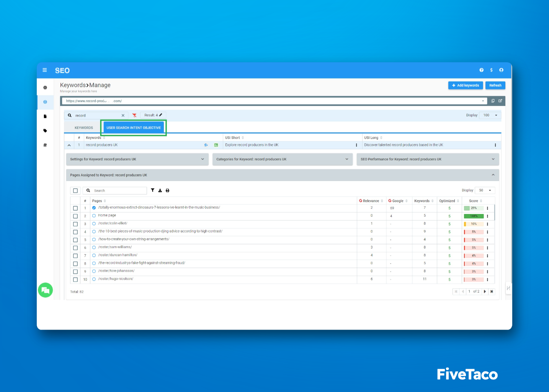
Task: Open the document pages sidebar icon
Action: coord(45,116)
